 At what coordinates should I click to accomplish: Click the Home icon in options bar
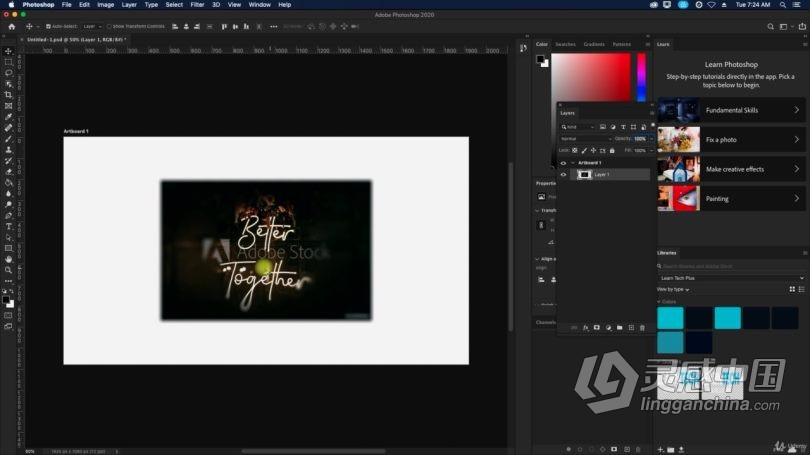coord(12,26)
